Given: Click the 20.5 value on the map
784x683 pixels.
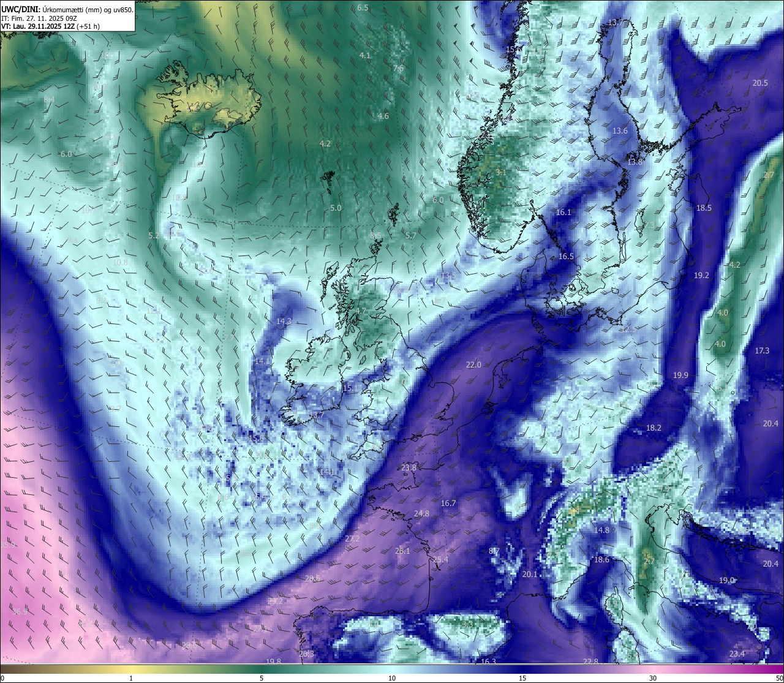Looking at the screenshot, I should coord(760,83).
